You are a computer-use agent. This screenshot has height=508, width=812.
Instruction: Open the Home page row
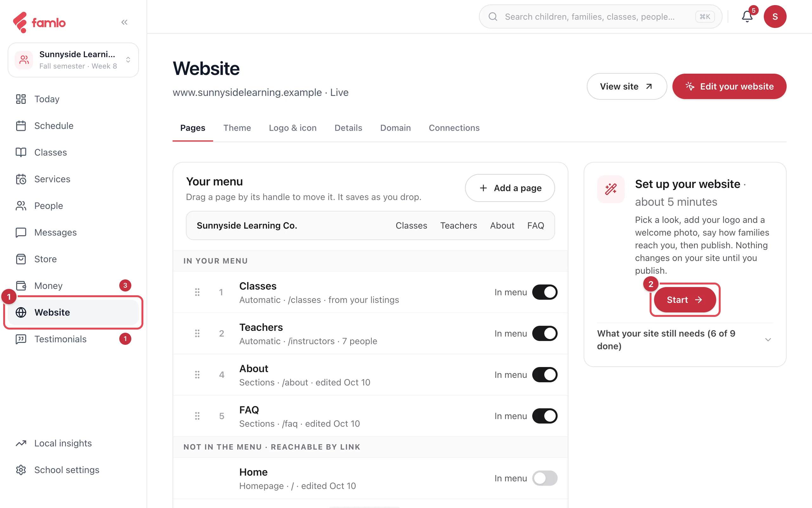(370, 478)
